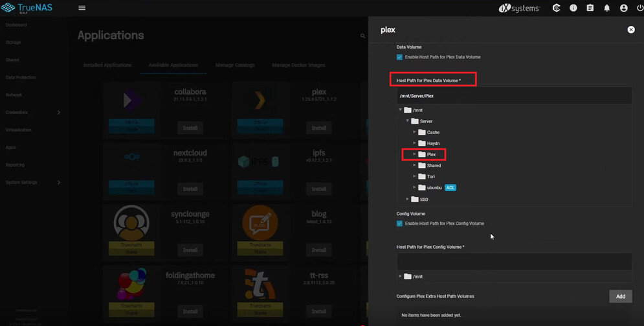Expand the Cashe folder node

point(414,132)
